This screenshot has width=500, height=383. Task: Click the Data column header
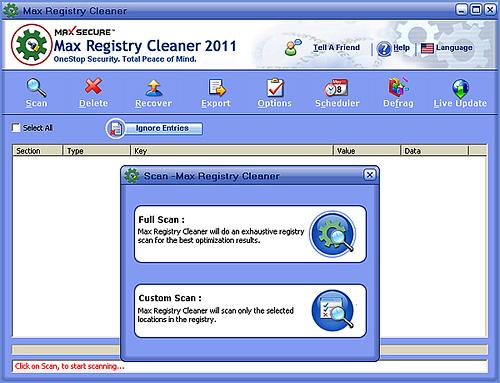(x=435, y=151)
